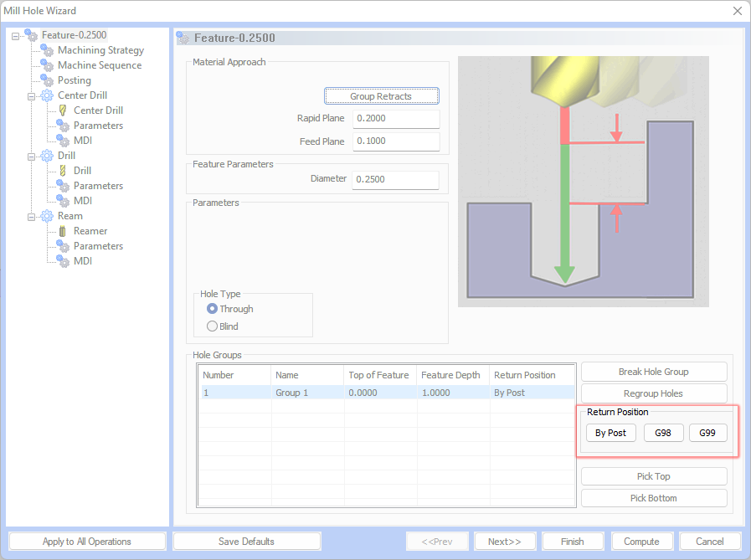
Task: Click the Drill operation gear icon
Action: point(47,156)
